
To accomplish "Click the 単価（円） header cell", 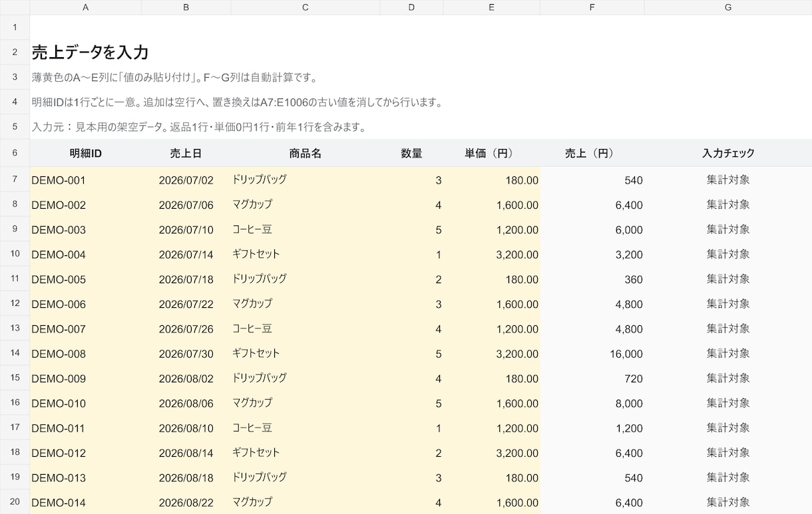I will pos(491,154).
